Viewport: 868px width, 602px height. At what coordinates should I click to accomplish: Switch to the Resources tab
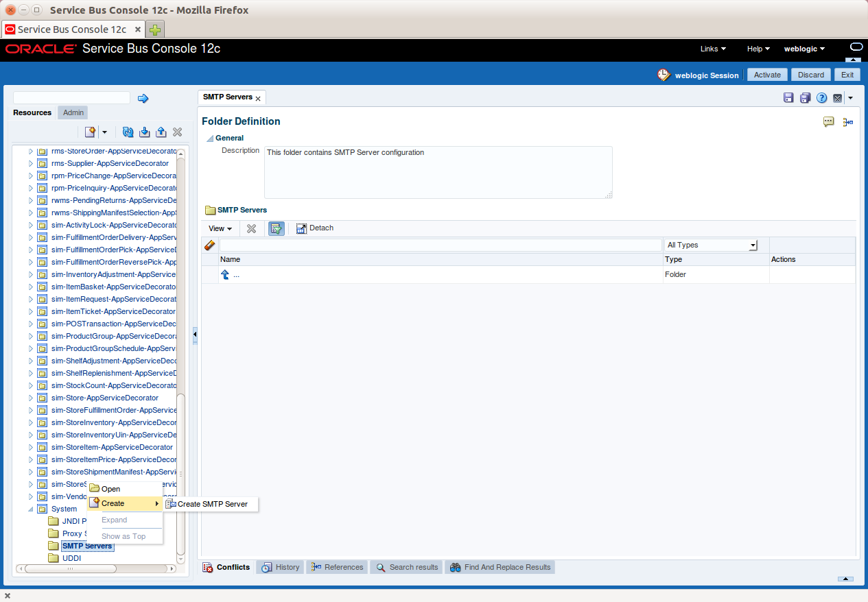32,112
